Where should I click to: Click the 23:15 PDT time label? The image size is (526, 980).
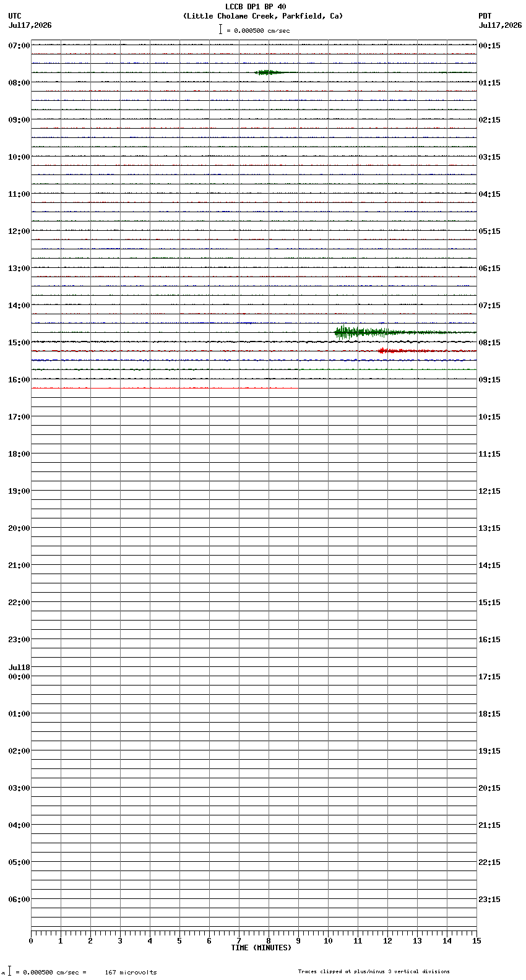[489, 900]
